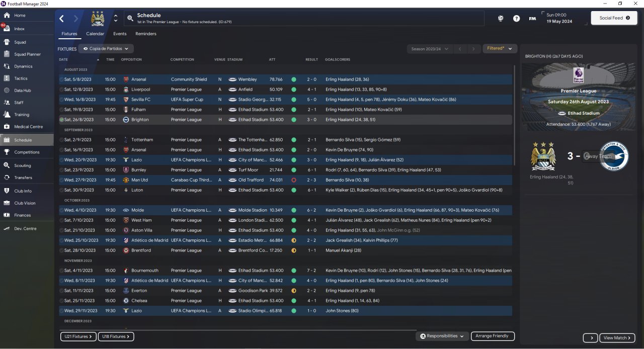
Task: Tick the selector on Luton 30/9/2023 row
Action: (x=61, y=190)
